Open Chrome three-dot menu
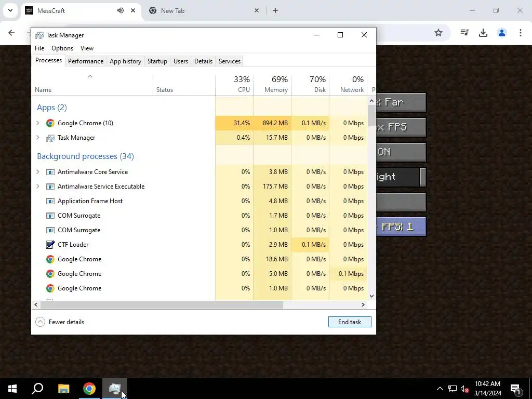Viewport: 532px width, 399px height. tap(521, 33)
